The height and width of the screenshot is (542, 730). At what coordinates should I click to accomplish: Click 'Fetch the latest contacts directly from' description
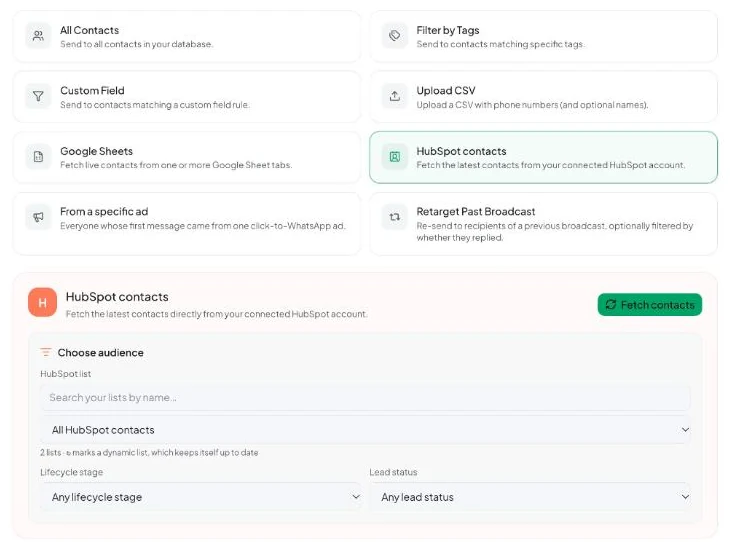pyautogui.click(x=216, y=314)
